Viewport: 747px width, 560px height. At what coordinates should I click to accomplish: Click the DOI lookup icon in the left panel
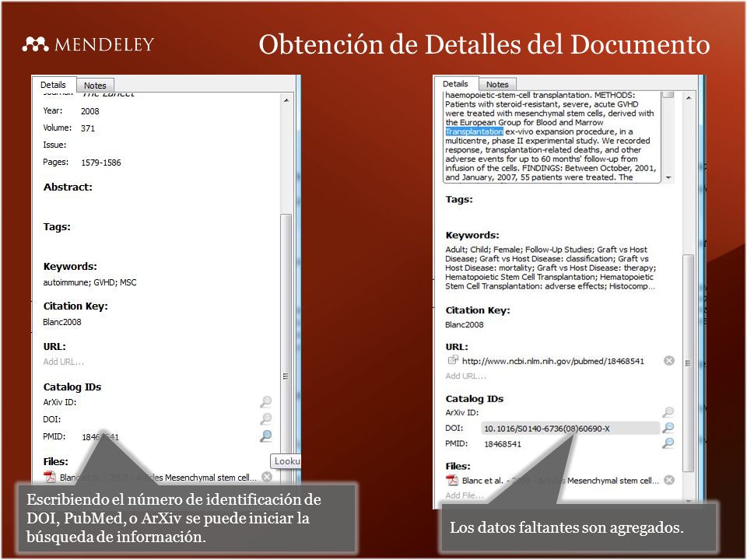click(x=266, y=419)
